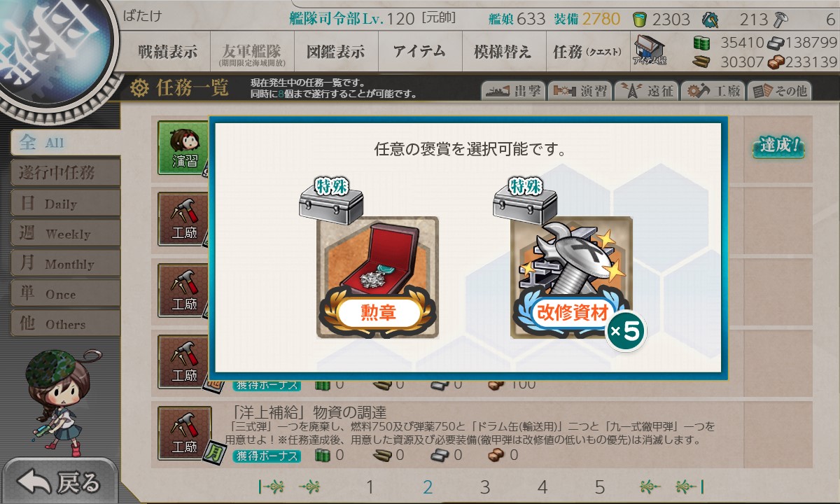Open 模様替え menu
This screenshot has width=840, height=504.
(x=503, y=51)
